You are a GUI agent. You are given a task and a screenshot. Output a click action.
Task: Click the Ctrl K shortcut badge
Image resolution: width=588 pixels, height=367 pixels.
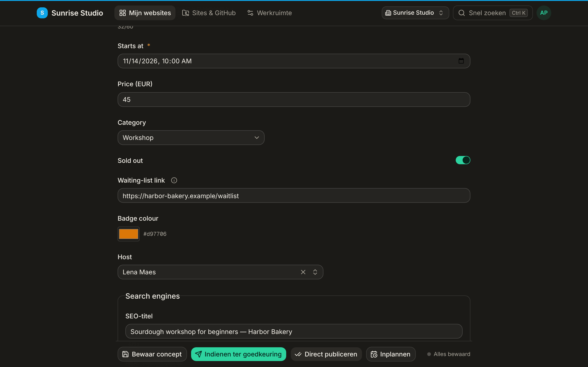coord(518,13)
